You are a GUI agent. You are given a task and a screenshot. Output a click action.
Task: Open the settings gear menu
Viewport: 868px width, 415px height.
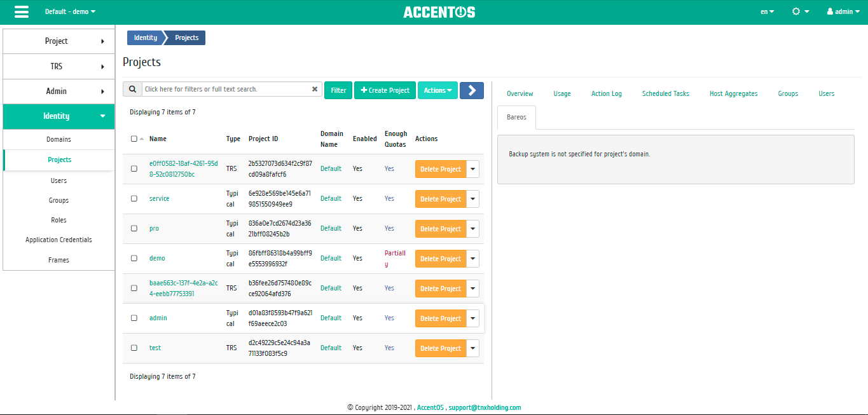pos(801,11)
